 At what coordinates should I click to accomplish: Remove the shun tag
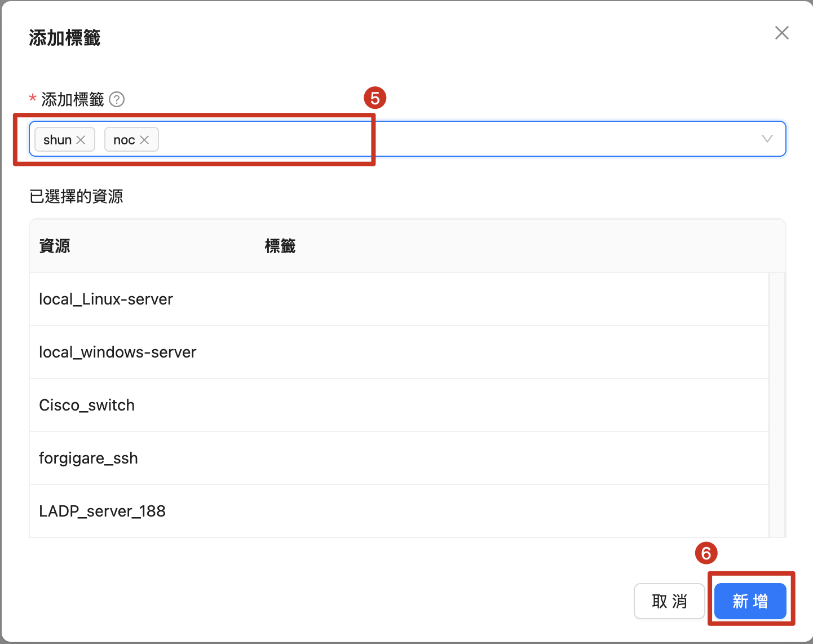(x=81, y=140)
